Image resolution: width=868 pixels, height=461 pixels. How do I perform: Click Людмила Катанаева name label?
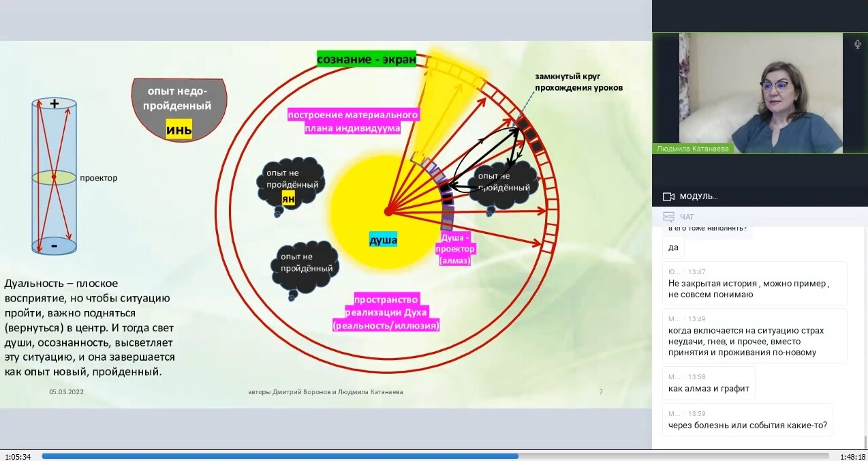(x=693, y=149)
